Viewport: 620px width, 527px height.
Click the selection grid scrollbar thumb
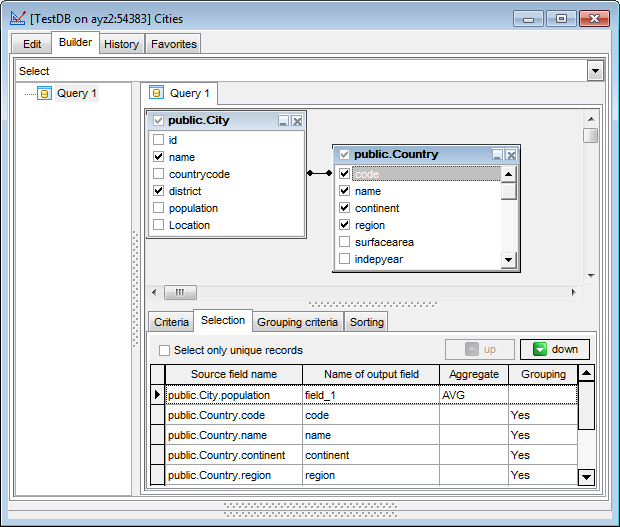coord(586,405)
